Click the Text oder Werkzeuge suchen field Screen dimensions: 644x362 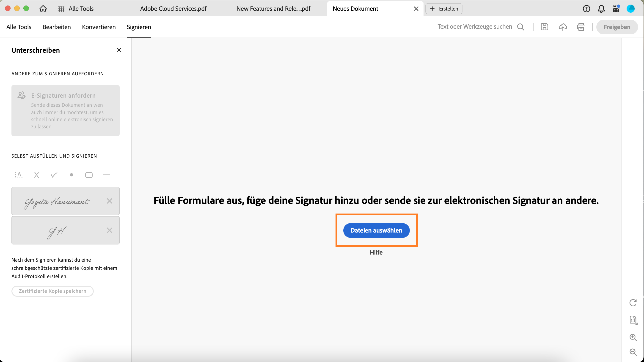coord(474,27)
